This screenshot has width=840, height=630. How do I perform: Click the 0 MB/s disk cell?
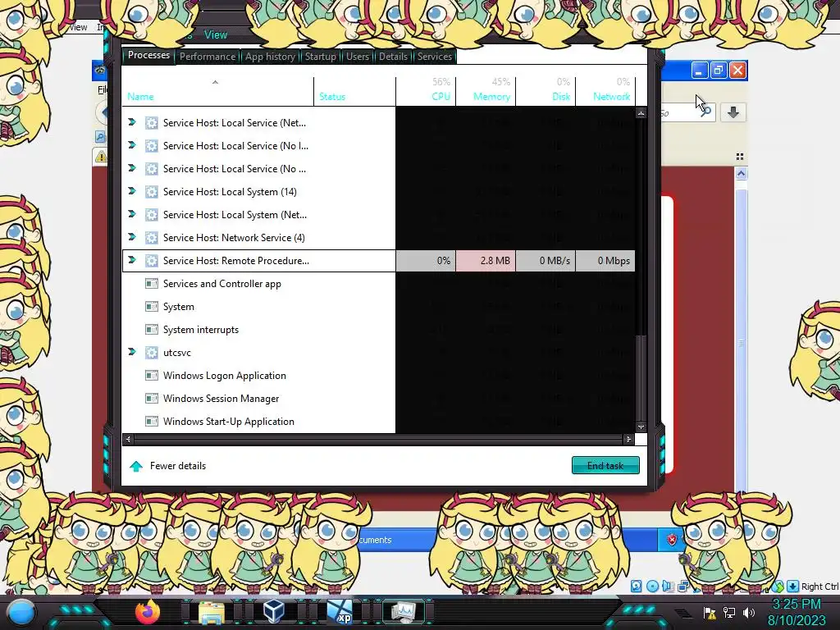546,261
